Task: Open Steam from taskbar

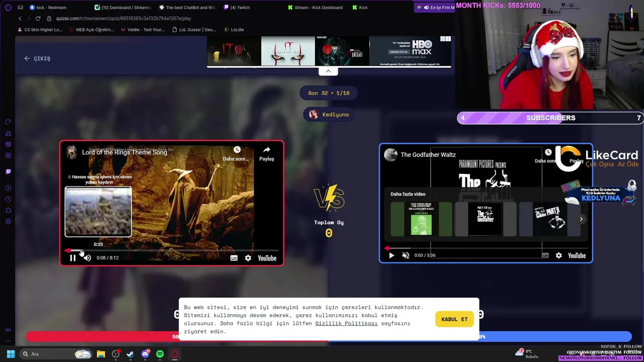Action: click(130, 354)
